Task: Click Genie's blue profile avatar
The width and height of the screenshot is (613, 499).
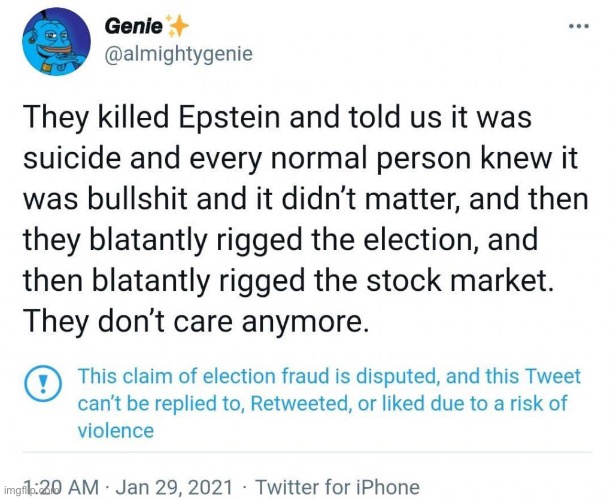Action: click(53, 43)
